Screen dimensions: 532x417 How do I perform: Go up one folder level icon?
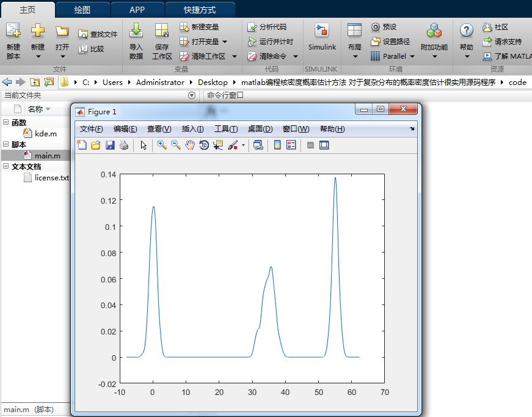click(x=35, y=82)
